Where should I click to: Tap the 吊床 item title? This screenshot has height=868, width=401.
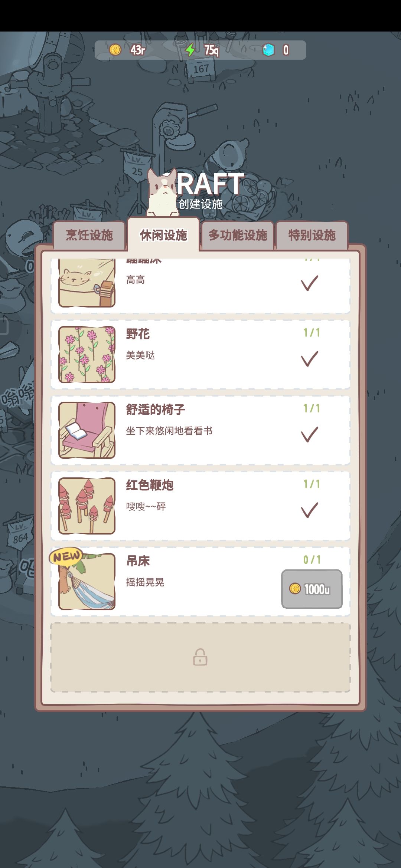[138, 561]
